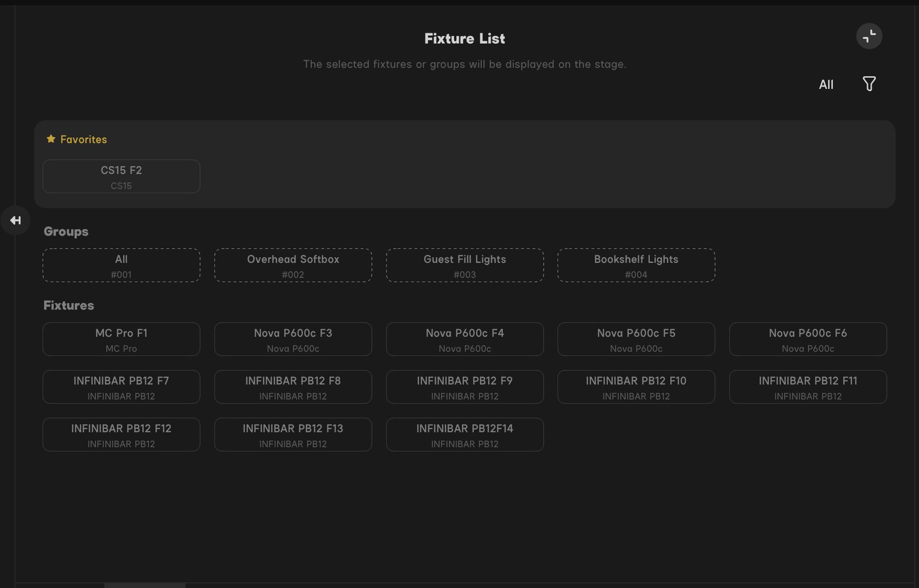The height and width of the screenshot is (588, 919).
Task: Select fixture Nova P600c F6
Action: tap(807, 339)
